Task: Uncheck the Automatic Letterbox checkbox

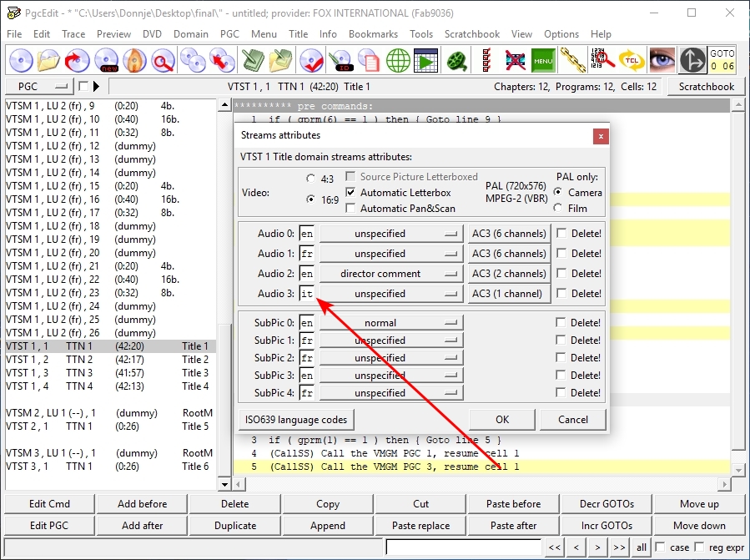Action: (350, 193)
